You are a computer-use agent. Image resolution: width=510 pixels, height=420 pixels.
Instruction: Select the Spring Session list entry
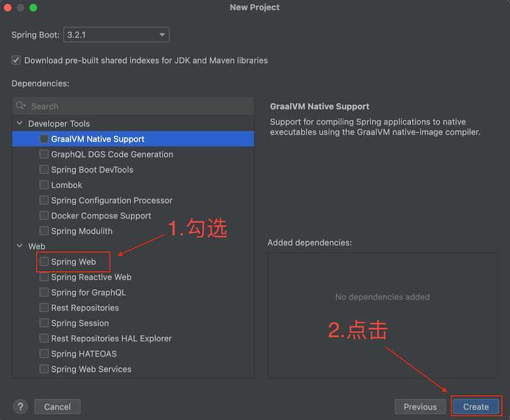coord(80,323)
